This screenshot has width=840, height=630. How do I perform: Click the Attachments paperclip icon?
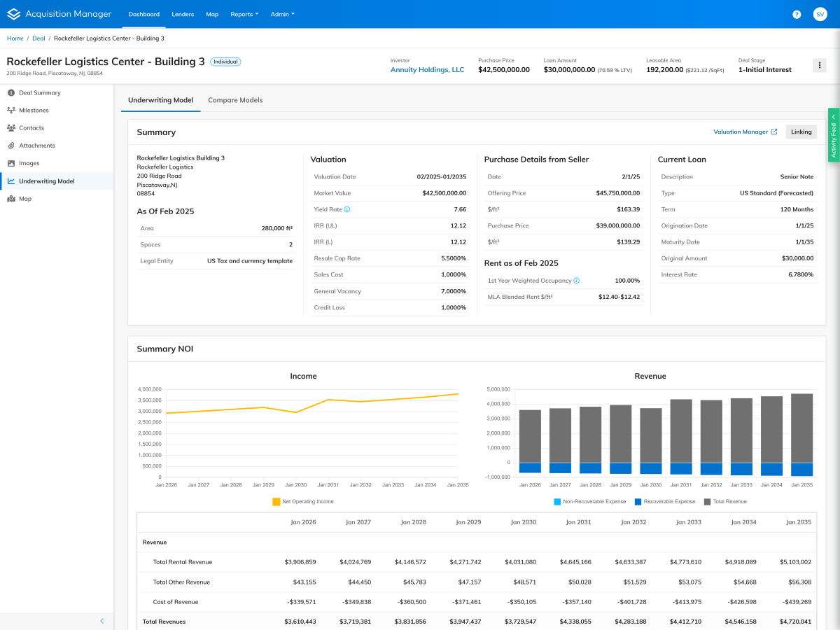coord(11,146)
